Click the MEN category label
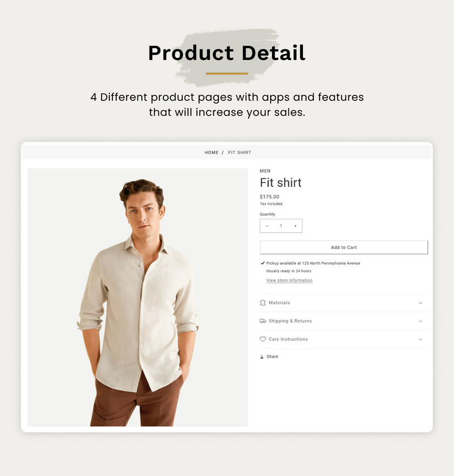The image size is (454, 476). tap(265, 171)
